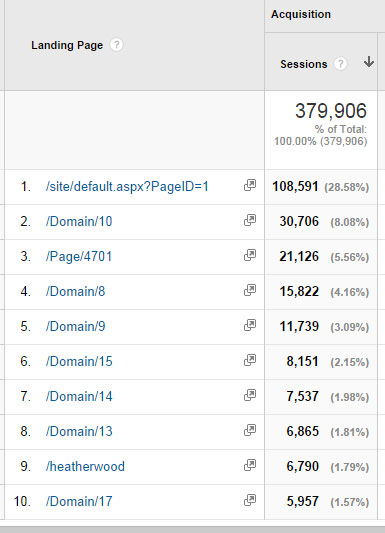
Task: Select the /Page/4701 landing page link
Action: point(79,257)
